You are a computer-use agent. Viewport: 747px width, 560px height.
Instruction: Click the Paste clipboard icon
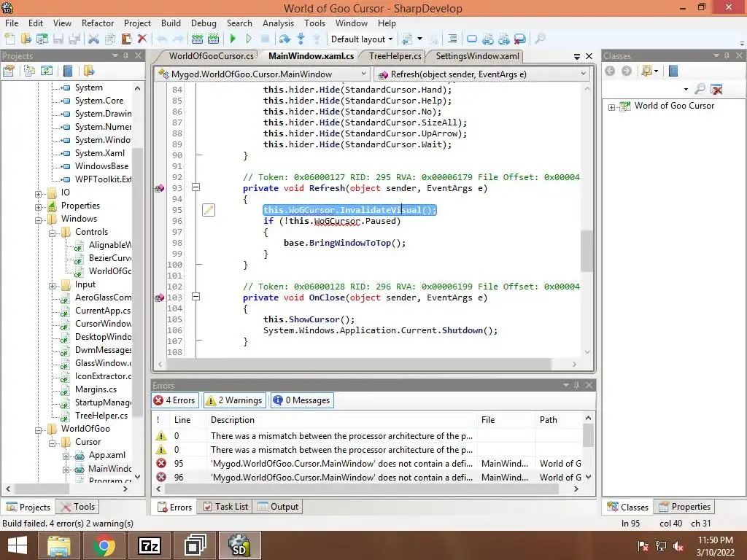pyautogui.click(x=126, y=39)
